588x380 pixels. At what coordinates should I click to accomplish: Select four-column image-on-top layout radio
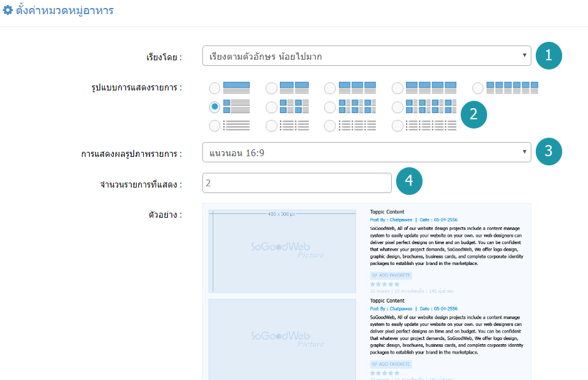[397, 89]
